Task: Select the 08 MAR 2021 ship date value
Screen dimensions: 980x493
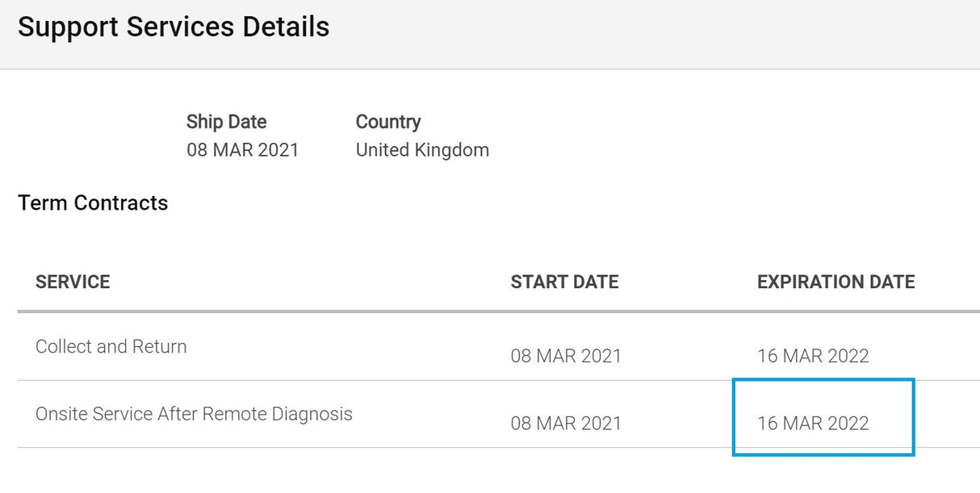Action: point(242,150)
